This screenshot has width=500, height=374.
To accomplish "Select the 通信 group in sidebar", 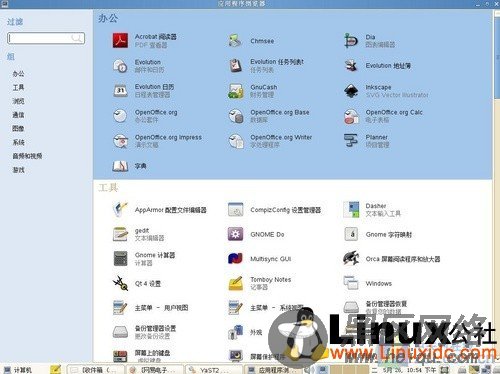I will (x=18, y=115).
